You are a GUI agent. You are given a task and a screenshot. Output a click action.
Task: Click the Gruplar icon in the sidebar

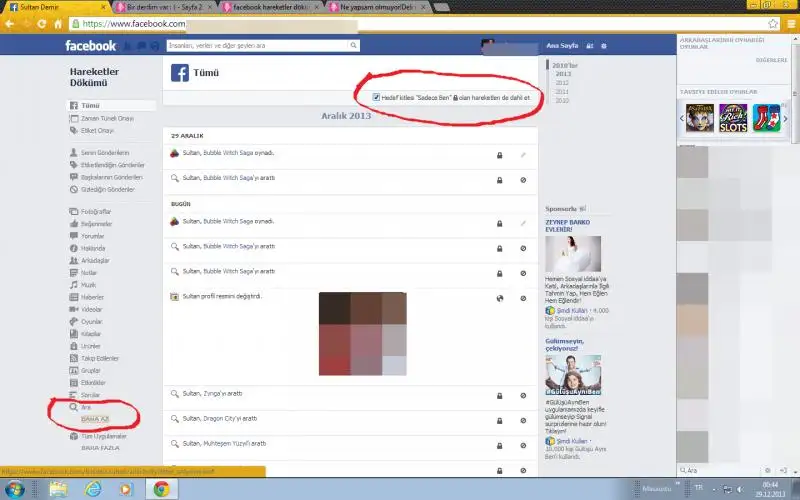(74, 371)
